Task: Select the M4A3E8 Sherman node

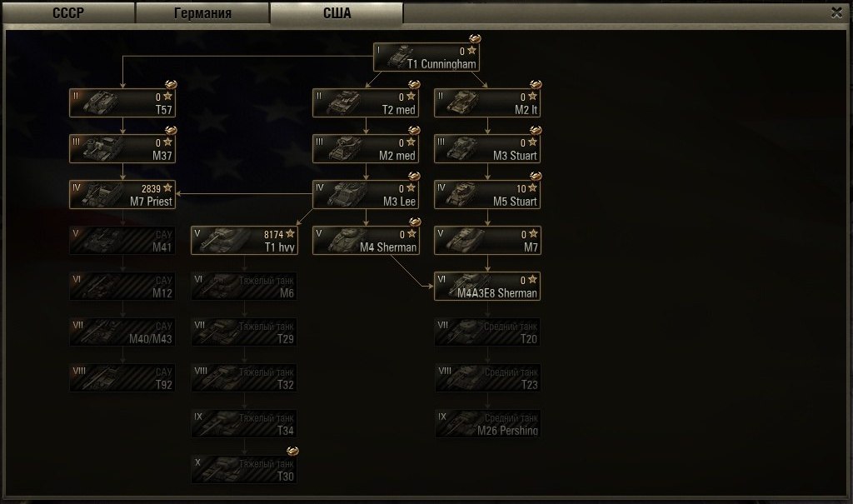Action: pyautogui.click(x=487, y=287)
